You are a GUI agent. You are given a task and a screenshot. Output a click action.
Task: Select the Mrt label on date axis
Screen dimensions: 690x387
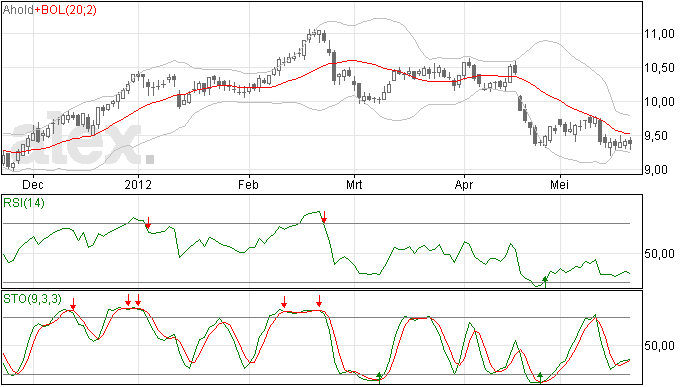point(354,184)
